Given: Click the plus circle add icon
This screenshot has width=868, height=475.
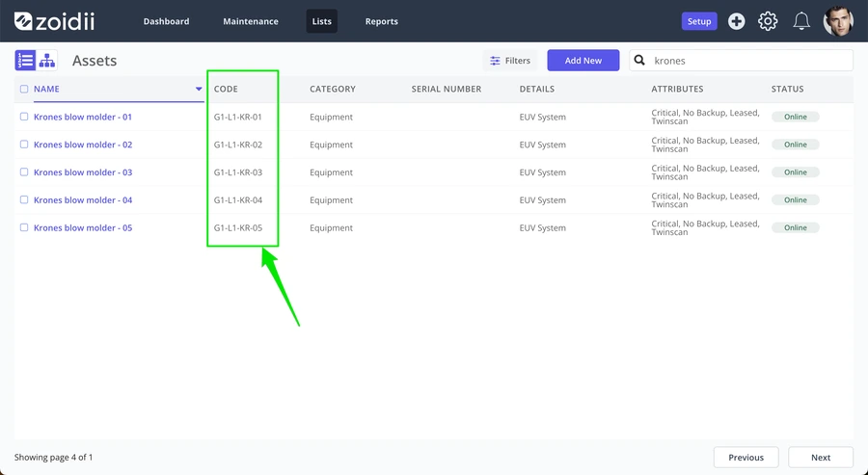Looking at the screenshot, I should [736, 21].
